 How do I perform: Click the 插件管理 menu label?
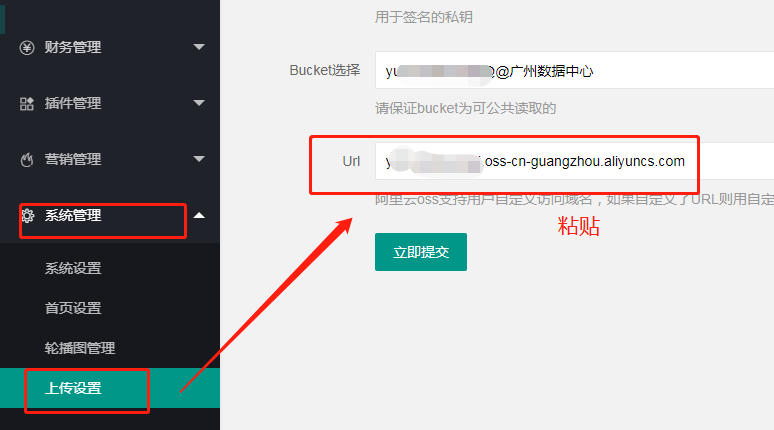(x=73, y=103)
